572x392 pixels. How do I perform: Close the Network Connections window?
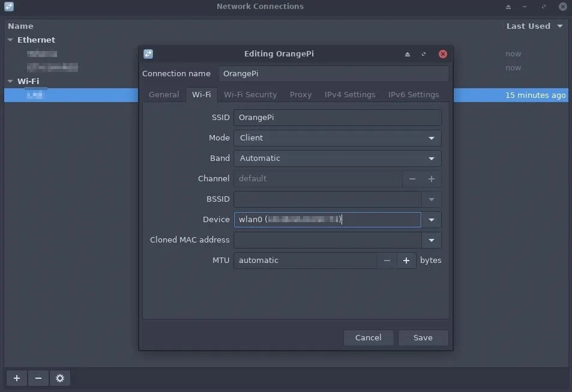(563, 6)
